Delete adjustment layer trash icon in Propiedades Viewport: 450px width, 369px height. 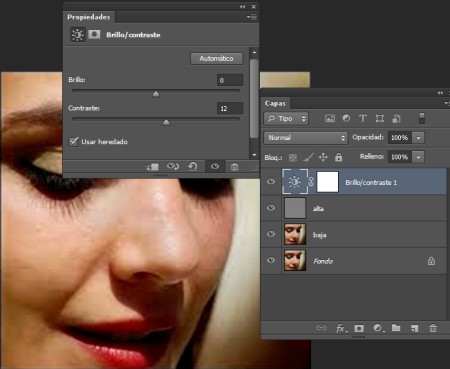[x=234, y=167]
